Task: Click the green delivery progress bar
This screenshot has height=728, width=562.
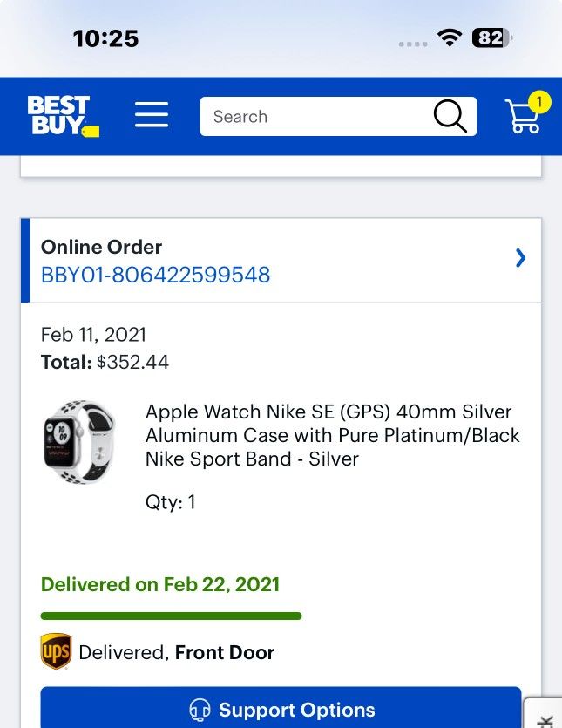Action: click(x=171, y=616)
